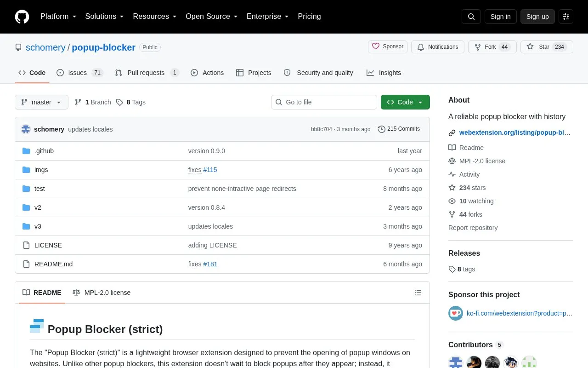
Task: Open the Insights tab
Action: click(x=384, y=73)
